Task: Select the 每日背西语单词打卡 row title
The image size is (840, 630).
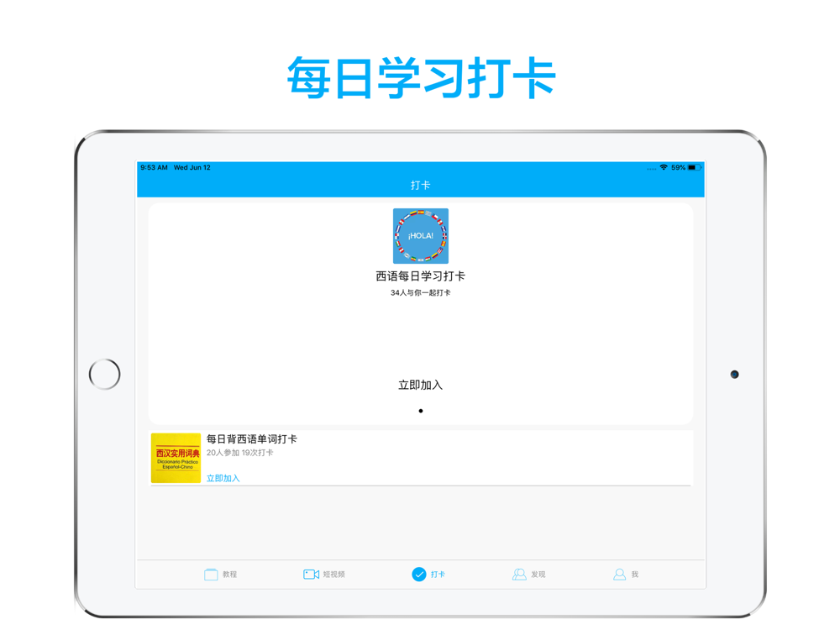Action: (x=252, y=438)
